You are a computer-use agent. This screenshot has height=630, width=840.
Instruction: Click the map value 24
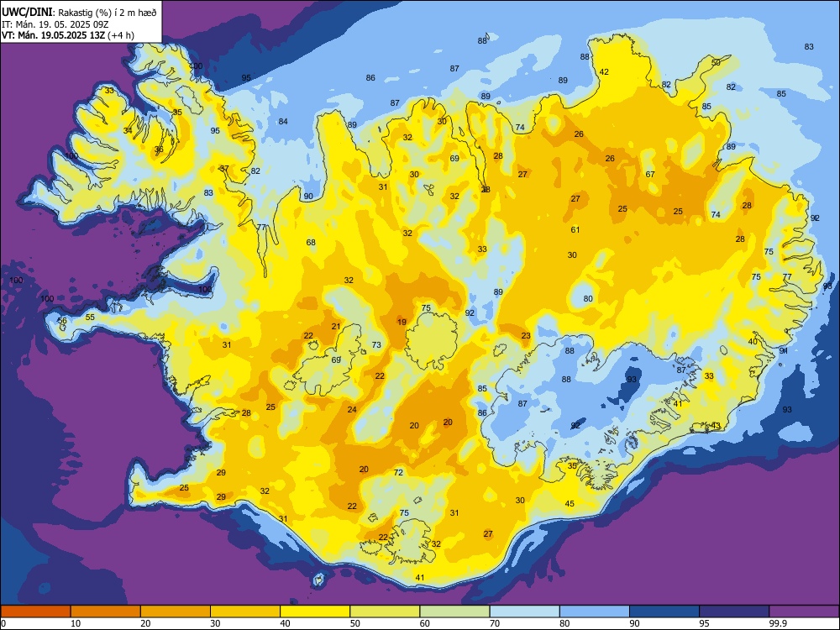[352, 410]
